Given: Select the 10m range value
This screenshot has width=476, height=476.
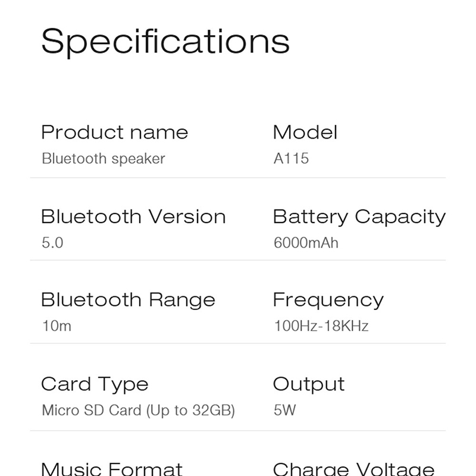Looking at the screenshot, I should pos(57,326).
